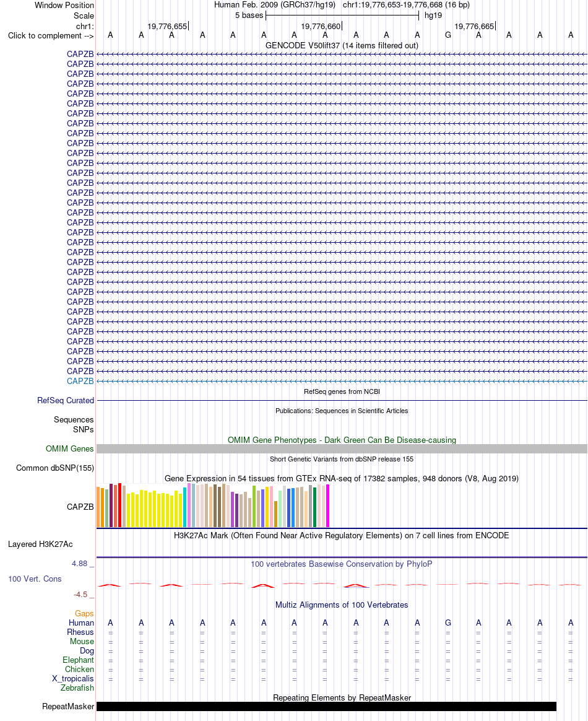Screen dimensions: 588x721
Task: Click the 'RefSeq Curated' track label
Action: pos(66,401)
